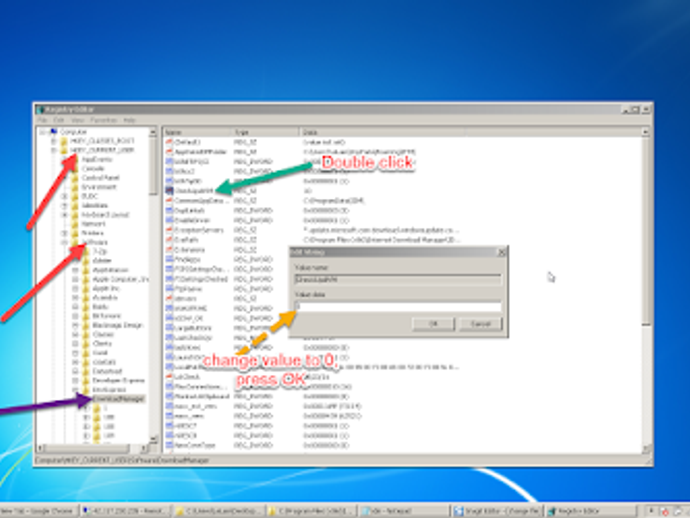Viewport: 690px width, 518px height.
Task: Click the values pane scroll-up arrow
Action: click(646, 132)
